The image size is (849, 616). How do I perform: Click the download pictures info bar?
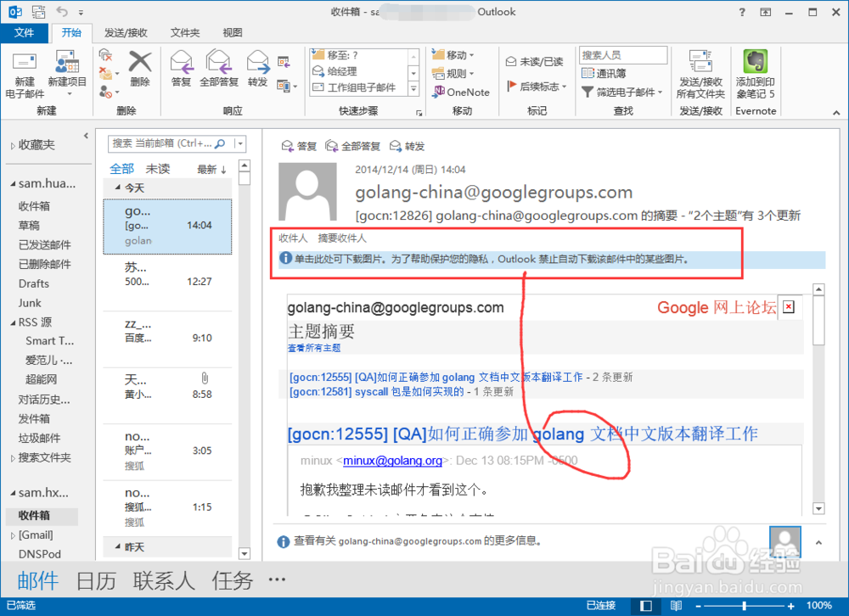tap(553, 260)
